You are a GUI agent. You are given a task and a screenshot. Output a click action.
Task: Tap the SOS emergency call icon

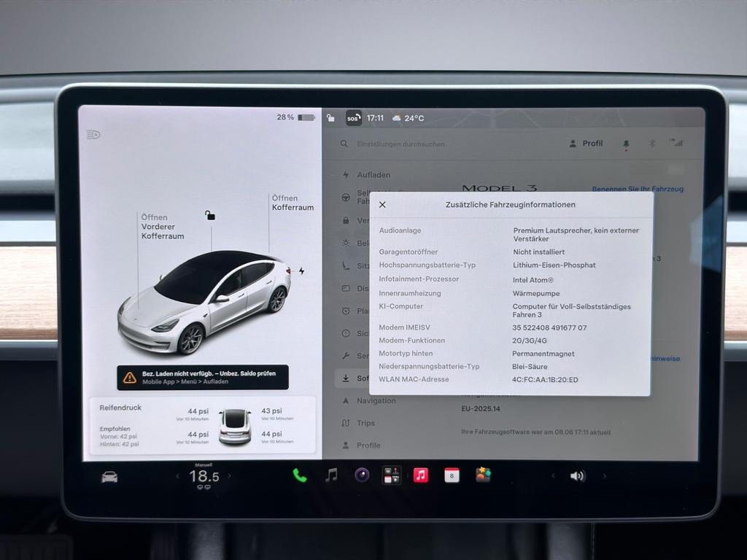point(354,118)
